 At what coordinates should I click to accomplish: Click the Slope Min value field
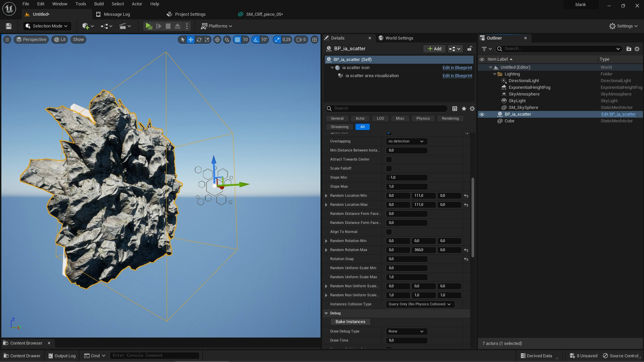407,178
